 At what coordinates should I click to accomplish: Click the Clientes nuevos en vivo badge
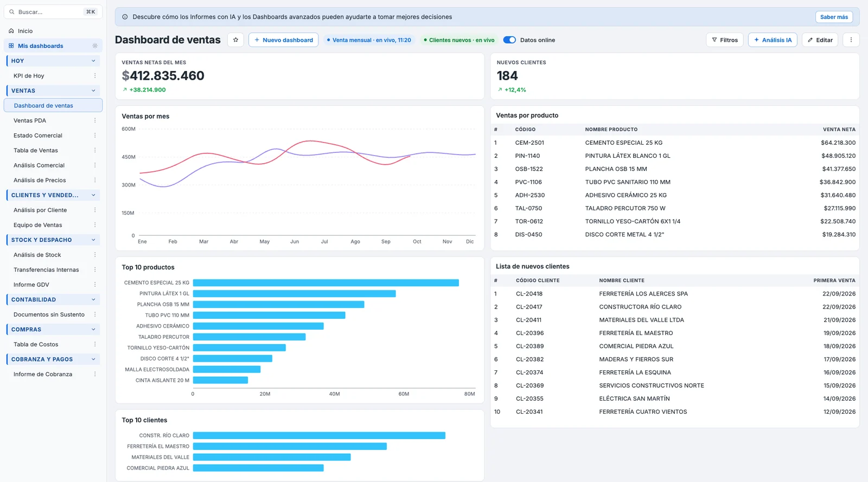tap(459, 40)
